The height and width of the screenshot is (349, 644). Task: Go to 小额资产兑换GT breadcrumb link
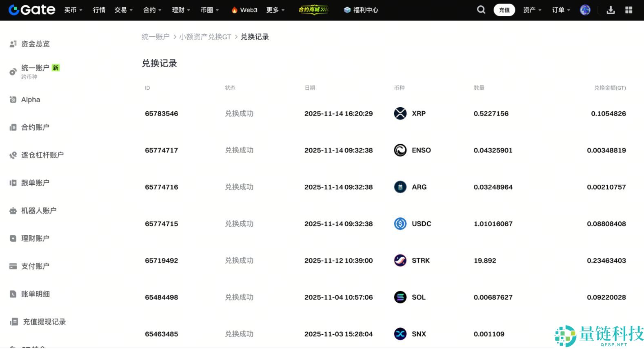205,37
